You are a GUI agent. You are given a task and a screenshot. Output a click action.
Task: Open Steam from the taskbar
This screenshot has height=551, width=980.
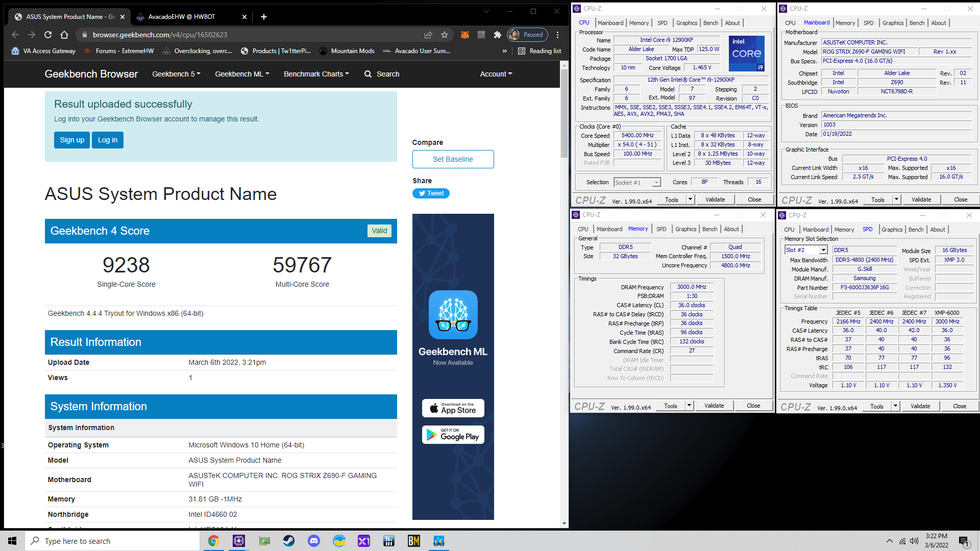pyautogui.click(x=289, y=541)
